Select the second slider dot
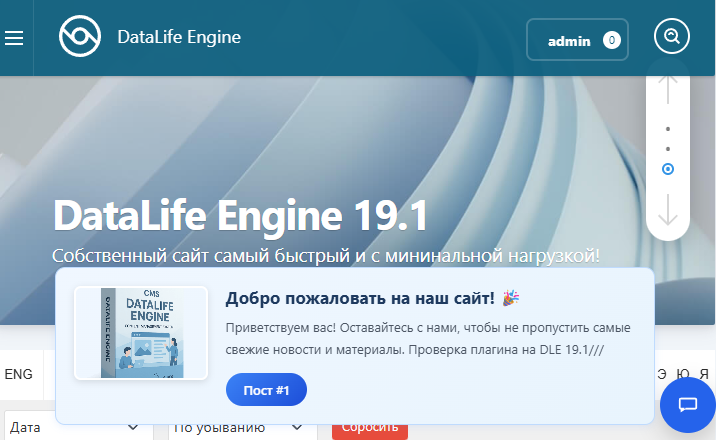Viewport: 716px width, 440px height. 668,149
